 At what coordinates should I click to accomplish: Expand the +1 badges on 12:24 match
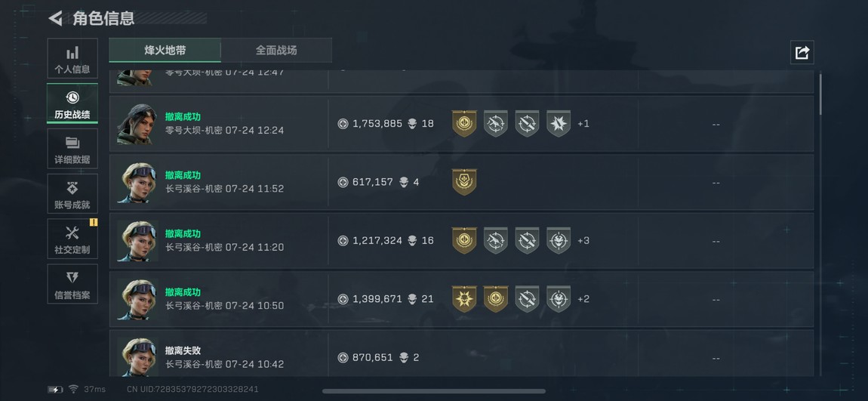(x=583, y=124)
